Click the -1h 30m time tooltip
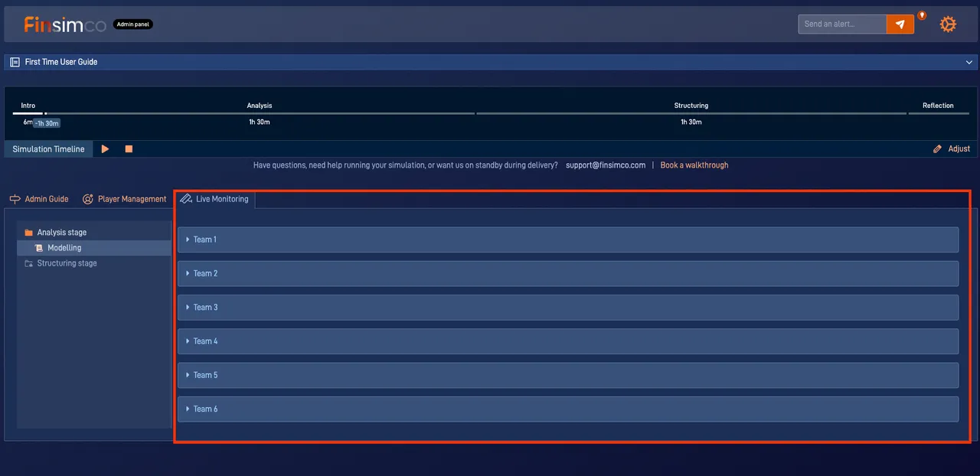This screenshot has height=476, width=980. point(47,123)
